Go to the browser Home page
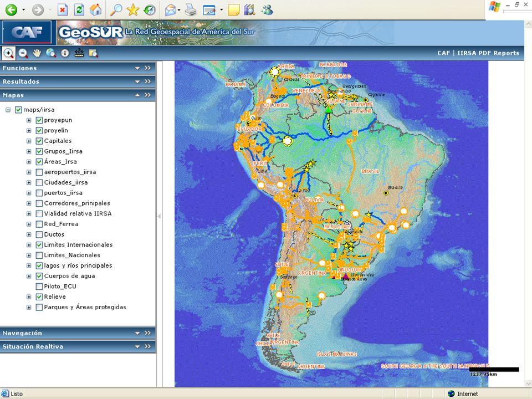Image resolution: width=532 pixels, height=399 pixels. coord(96,10)
